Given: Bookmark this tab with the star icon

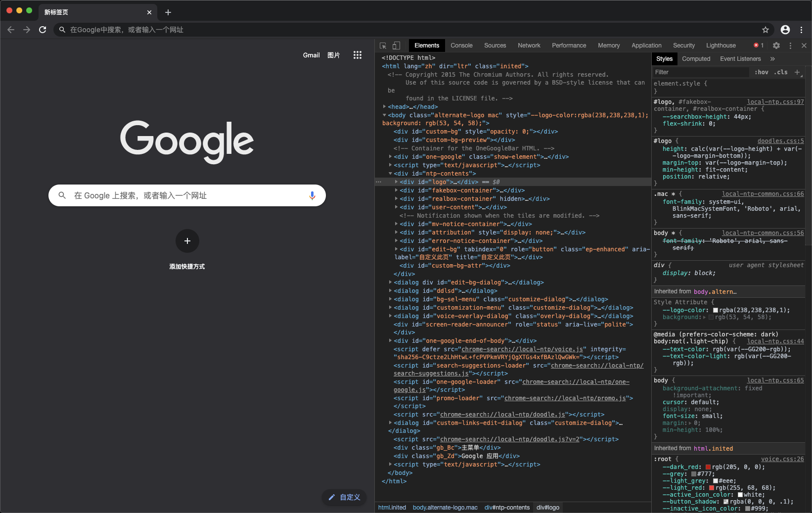Looking at the screenshot, I should pyautogui.click(x=766, y=30).
